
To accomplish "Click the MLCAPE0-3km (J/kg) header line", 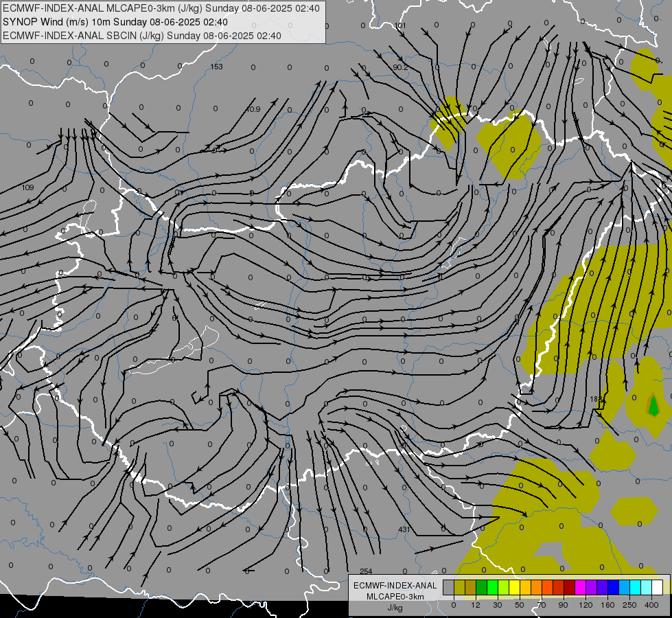I will [161, 8].
